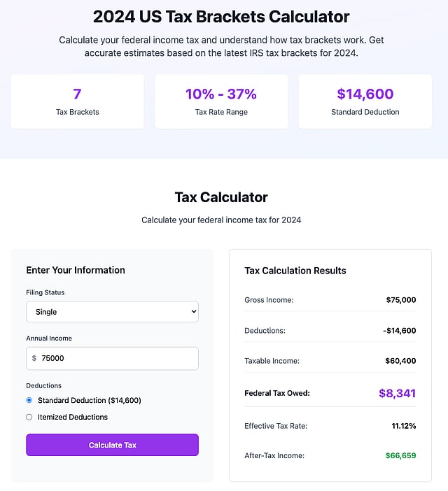
Task: Click the Tax Calculator section heading
Action: [221, 197]
